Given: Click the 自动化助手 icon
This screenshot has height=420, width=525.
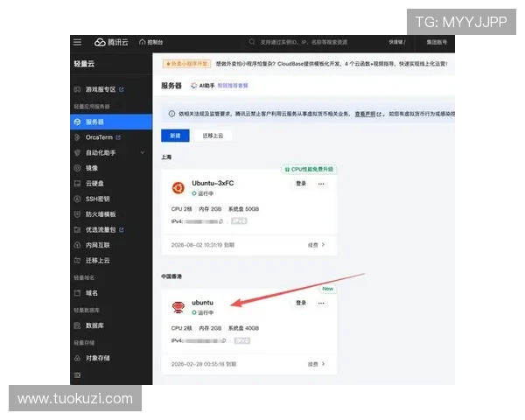Looking at the screenshot, I should (77, 153).
